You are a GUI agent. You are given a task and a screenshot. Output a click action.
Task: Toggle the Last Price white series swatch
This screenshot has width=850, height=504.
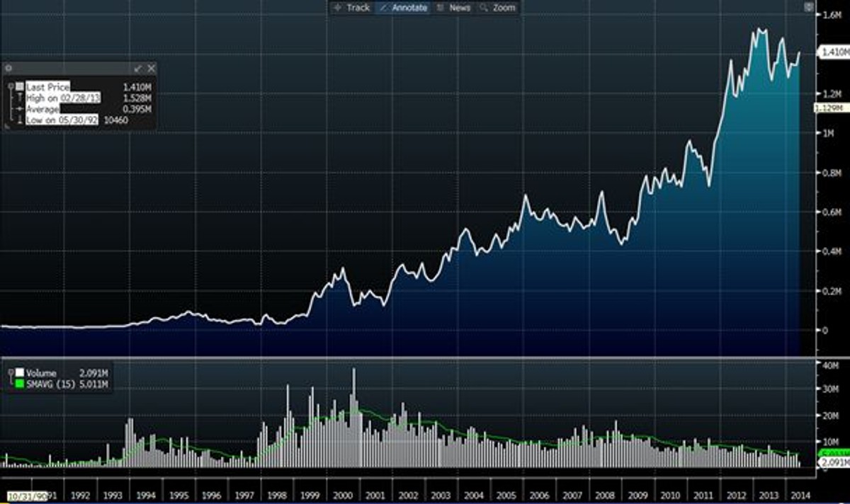click(20, 86)
